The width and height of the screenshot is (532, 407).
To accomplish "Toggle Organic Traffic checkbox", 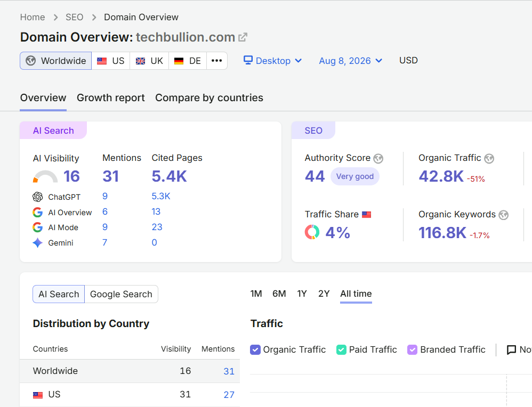I will pyautogui.click(x=255, y=349).
